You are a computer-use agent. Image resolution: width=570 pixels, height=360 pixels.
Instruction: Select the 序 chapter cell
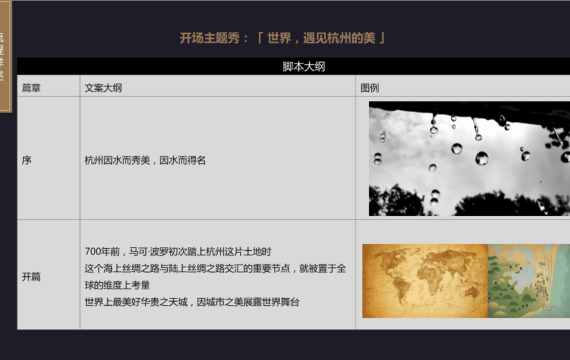tap(48, 159)
